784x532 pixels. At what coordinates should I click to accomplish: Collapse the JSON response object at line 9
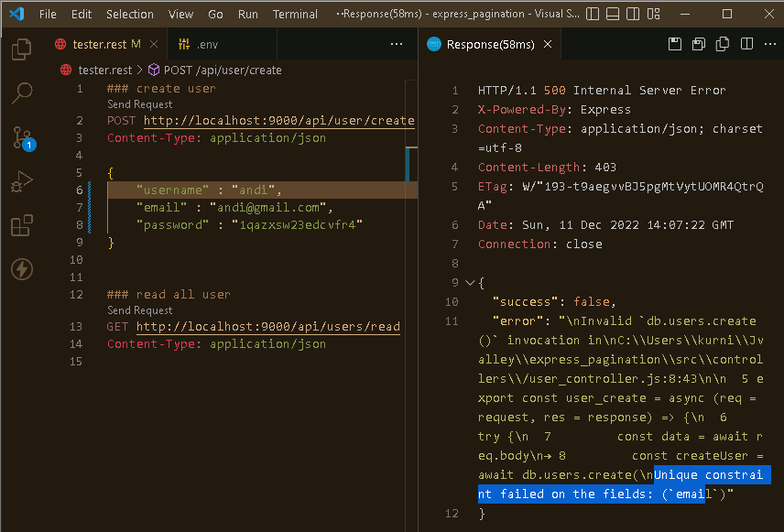coord(470,282)
